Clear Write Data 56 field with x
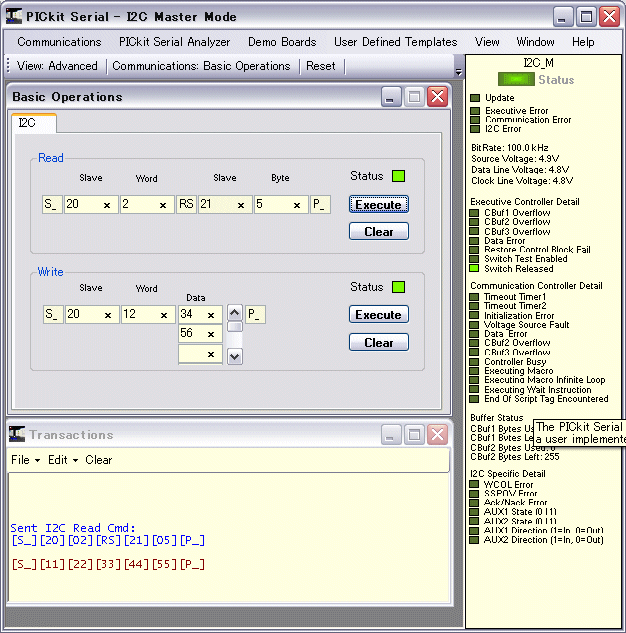Viewport: 626px width, 633px height. (211, 335)
